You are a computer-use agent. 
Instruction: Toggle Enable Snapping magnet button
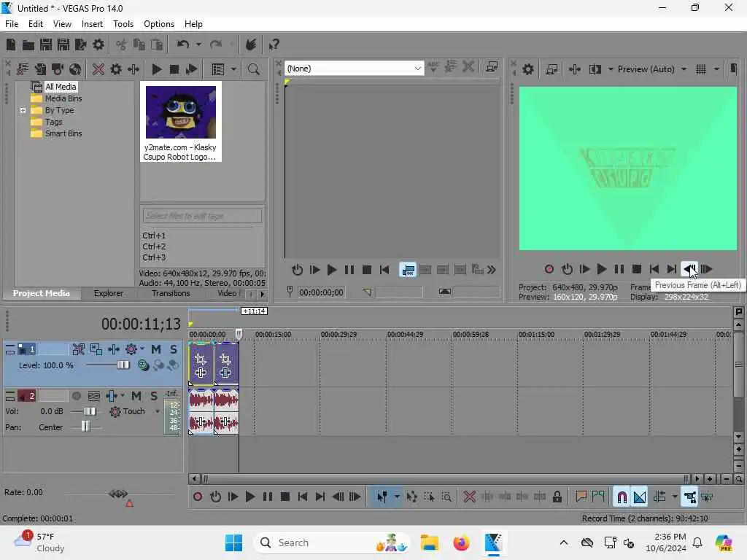pyautogui.click(x=622, y=497)
